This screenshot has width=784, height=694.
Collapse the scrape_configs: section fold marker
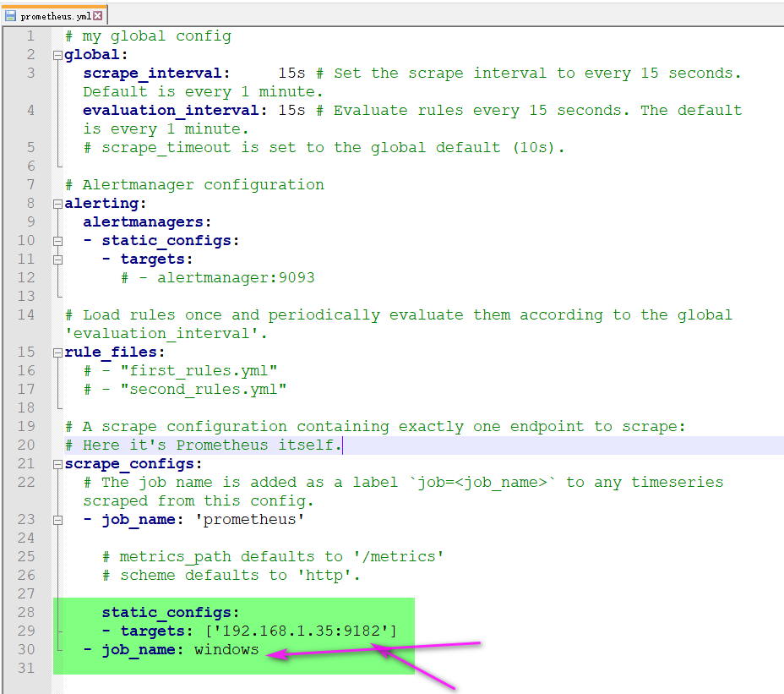[58, 464]
